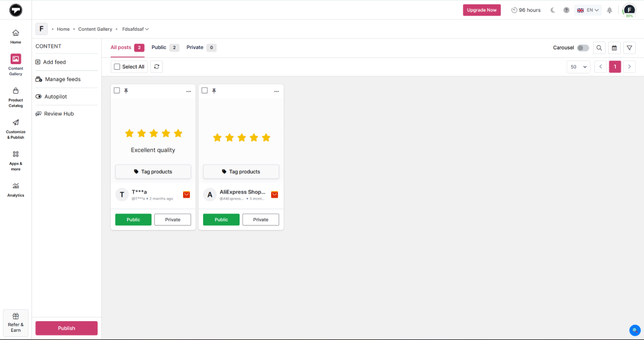
Task: Go to next page arrow
Action: [x=629, y=67]
